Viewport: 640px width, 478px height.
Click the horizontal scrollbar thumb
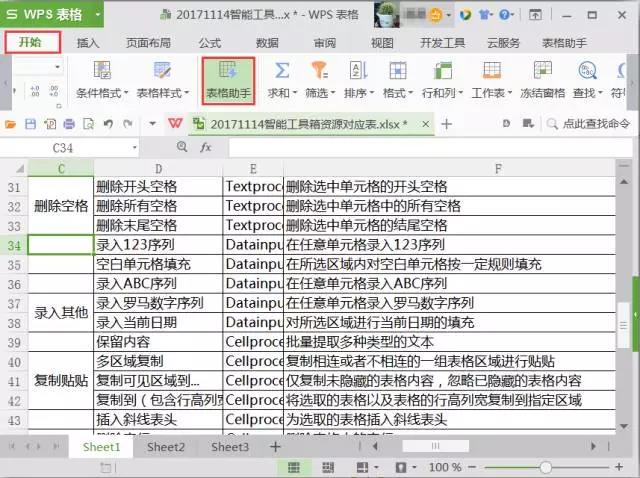point(436,446)
